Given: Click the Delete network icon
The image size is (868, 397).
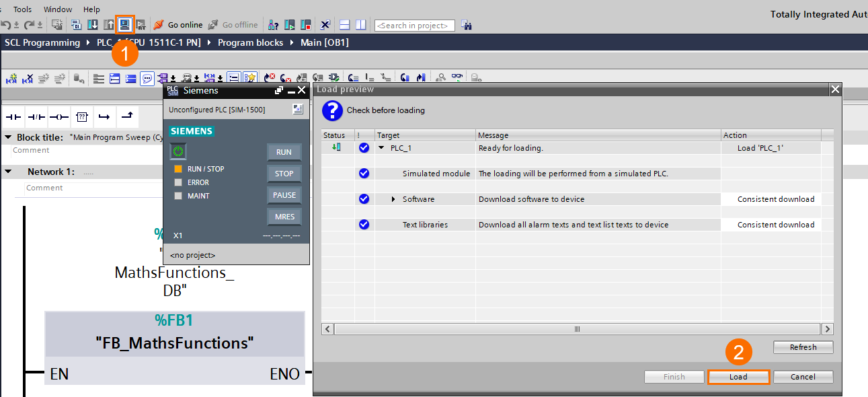Looking at the screenshot, I should coord(28,78).
